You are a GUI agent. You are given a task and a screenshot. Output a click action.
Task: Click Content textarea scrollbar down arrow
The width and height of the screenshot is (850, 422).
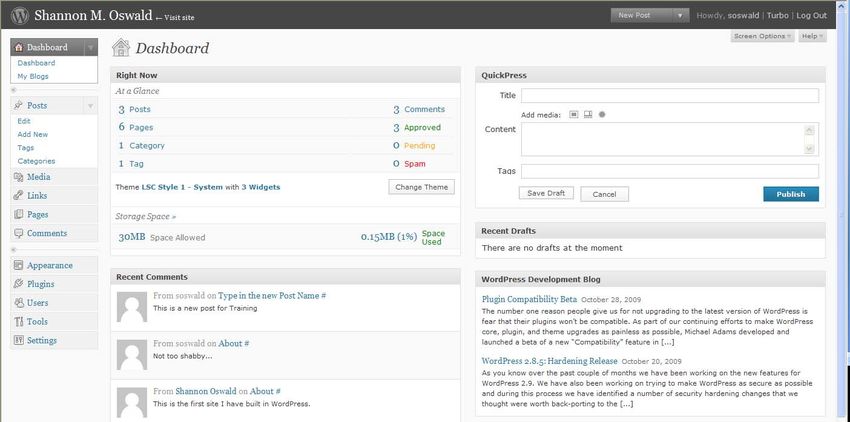pos(809,148)
